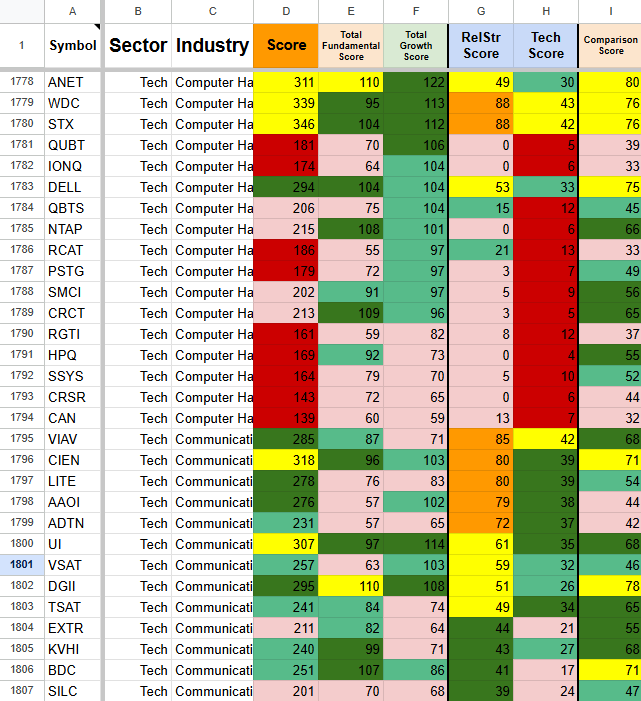Viewport: 641px width, 701px height.
Task: Click the orange Score header cell
Action: 286,46
